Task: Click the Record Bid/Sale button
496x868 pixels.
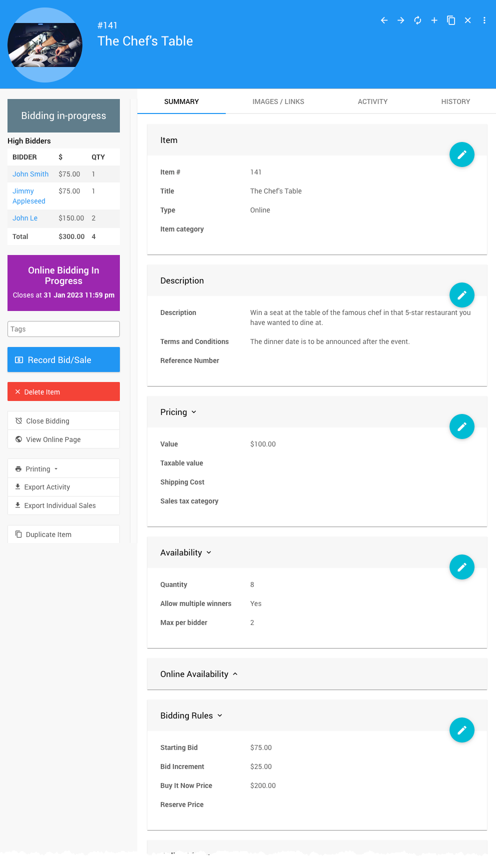Action: tap(64, 360)
